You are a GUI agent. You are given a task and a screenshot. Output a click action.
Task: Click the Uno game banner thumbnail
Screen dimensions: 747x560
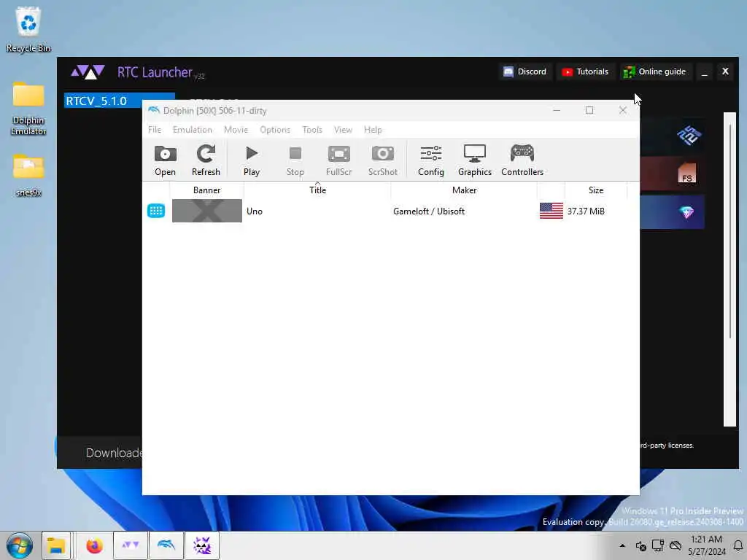[206, 211]
